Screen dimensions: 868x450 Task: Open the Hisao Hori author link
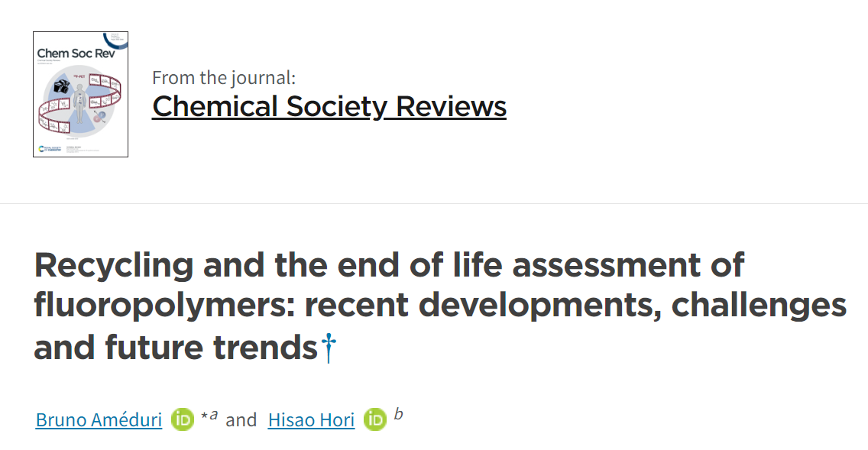(x=311, y=420)
